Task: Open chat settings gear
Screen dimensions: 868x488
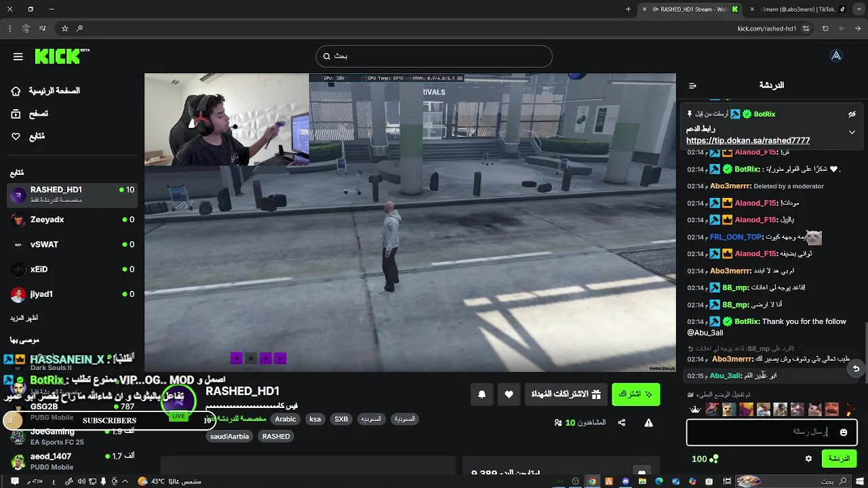Action: click(808, 459)
